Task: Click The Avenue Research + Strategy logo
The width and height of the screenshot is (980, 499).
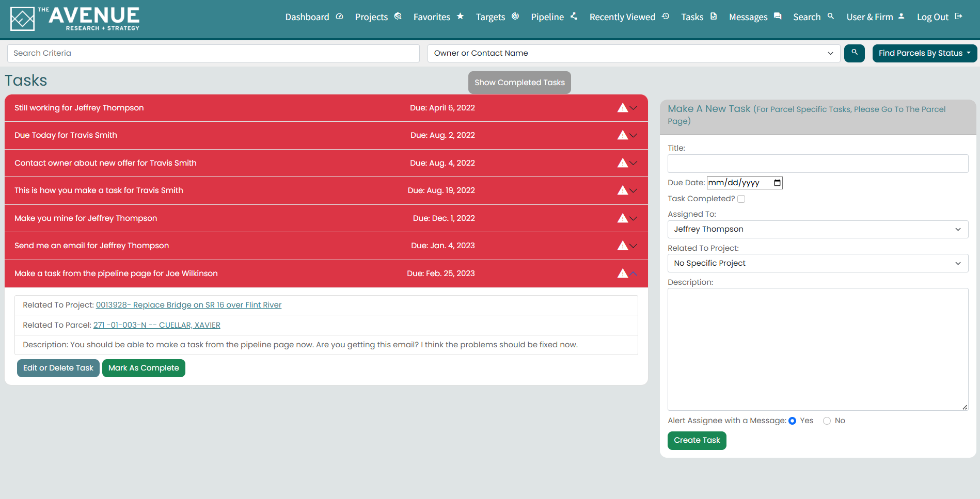Action: (75, 19)
